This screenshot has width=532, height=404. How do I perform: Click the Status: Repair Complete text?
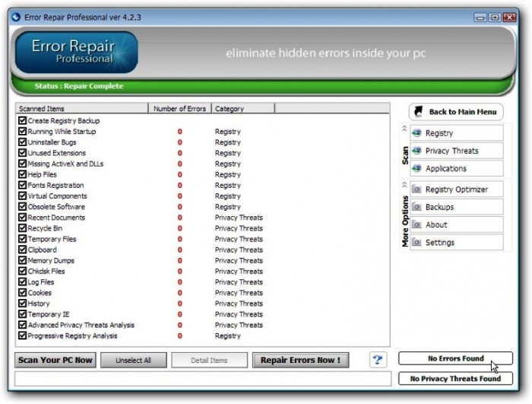[x=79, y=86]
